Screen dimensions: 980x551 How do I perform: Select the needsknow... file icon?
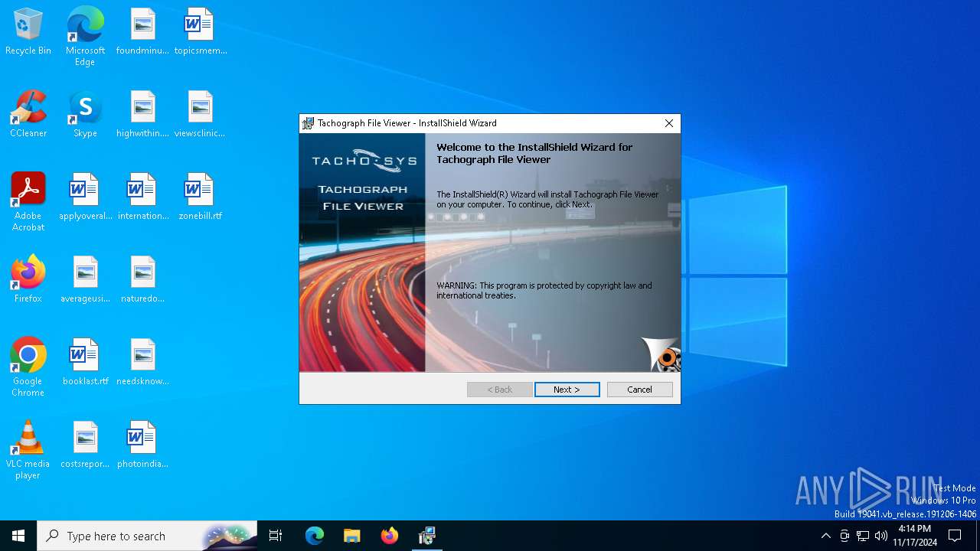(x=142, y=363)
